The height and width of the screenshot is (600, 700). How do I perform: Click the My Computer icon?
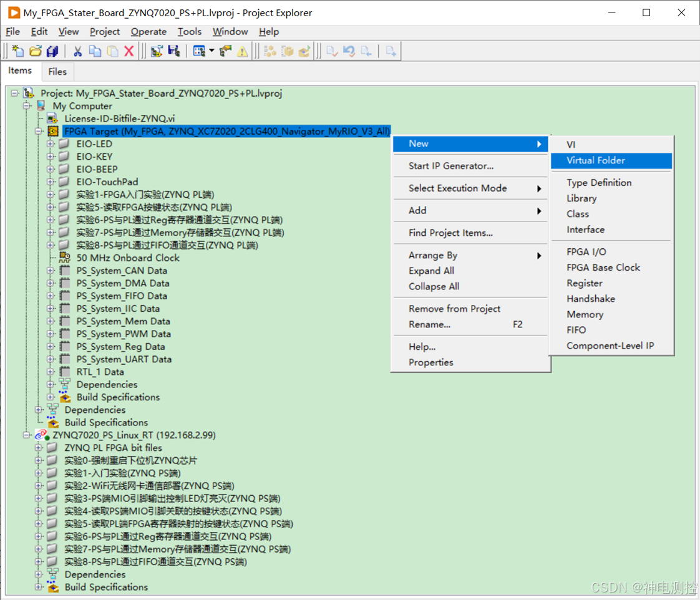pos(41,106)
